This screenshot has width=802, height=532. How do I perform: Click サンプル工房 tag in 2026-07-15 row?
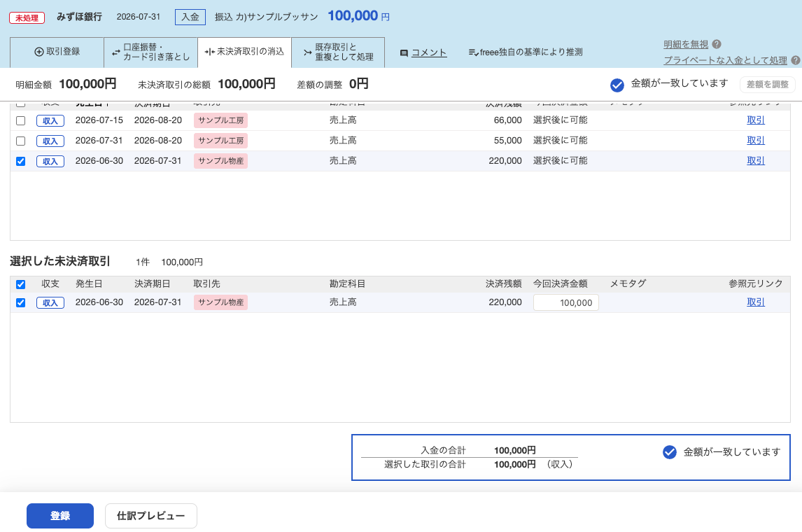tap(220, 120)
